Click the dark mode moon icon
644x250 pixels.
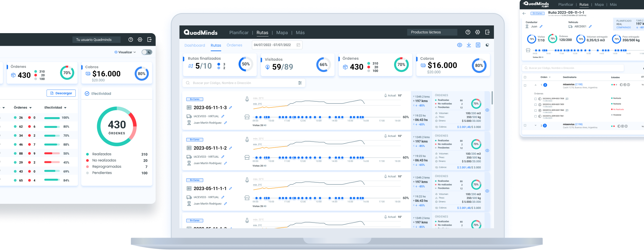pyautogui.click(x=487, y=45)
